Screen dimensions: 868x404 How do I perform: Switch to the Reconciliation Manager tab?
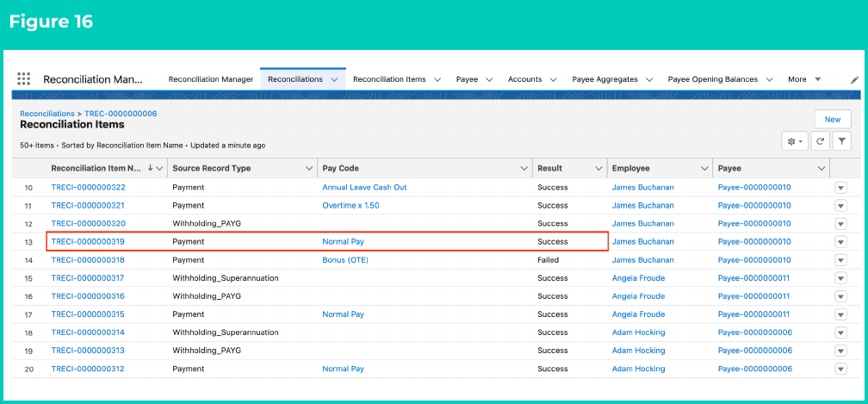[x=211, y=79]
